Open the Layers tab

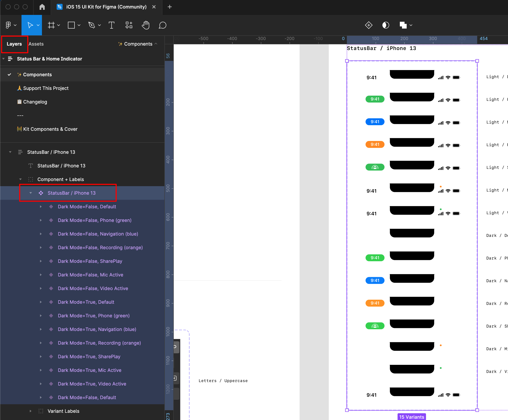(x=14, y=44)
